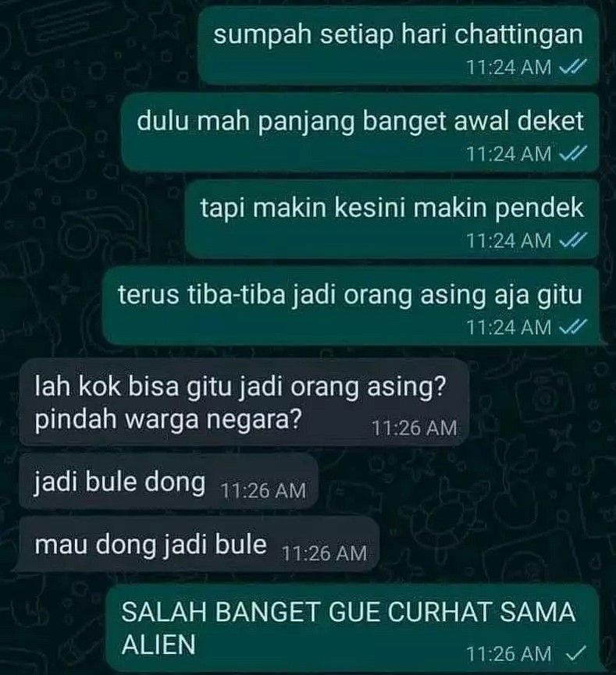
Task: Select received message 'jadi bule dong'
Action: (169, 481)
